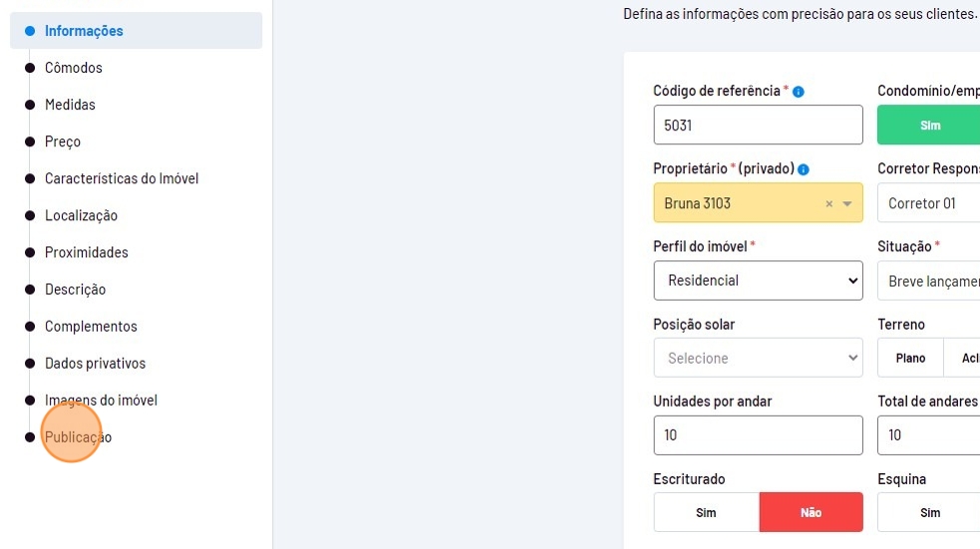The width and height of the screenshot is (980, 549).
Task: Click bullet icon next to Cômodos
Action: click(x=30, y=68)
